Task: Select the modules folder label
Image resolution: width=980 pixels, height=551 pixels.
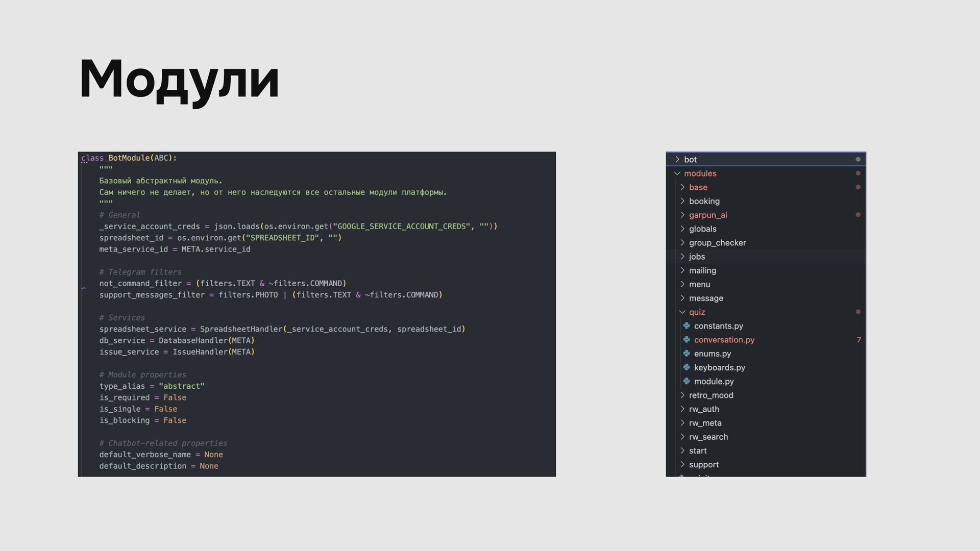Action: 700,173
